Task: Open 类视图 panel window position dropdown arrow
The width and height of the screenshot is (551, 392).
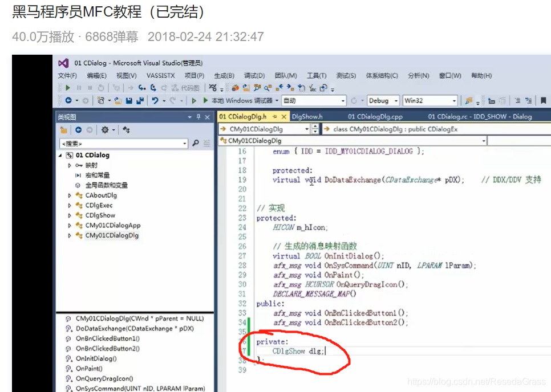Action: (190, 117)
